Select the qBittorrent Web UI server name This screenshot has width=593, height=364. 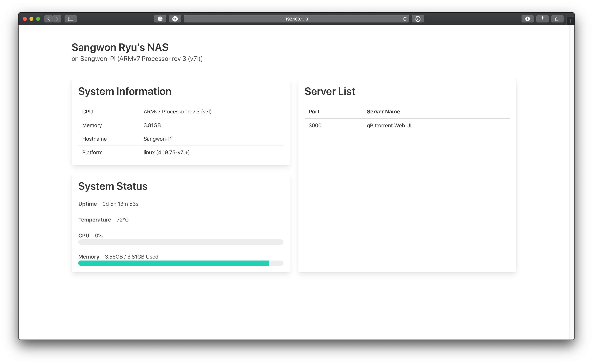389,125
